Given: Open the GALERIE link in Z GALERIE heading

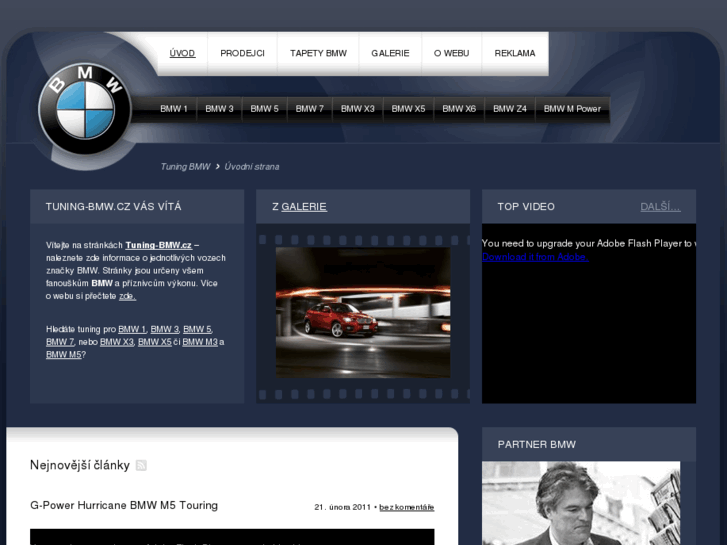Looking at the screenshot, I should coord(304,207).
